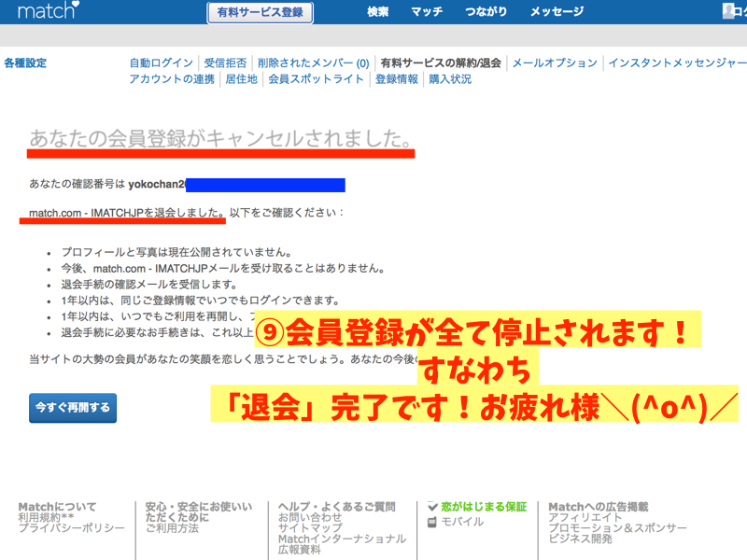The height and width of the screenshot is (560, 747).
Task: Click bullet プロフィールと写真は現在公開されていません。
Action: pos(176,252)
